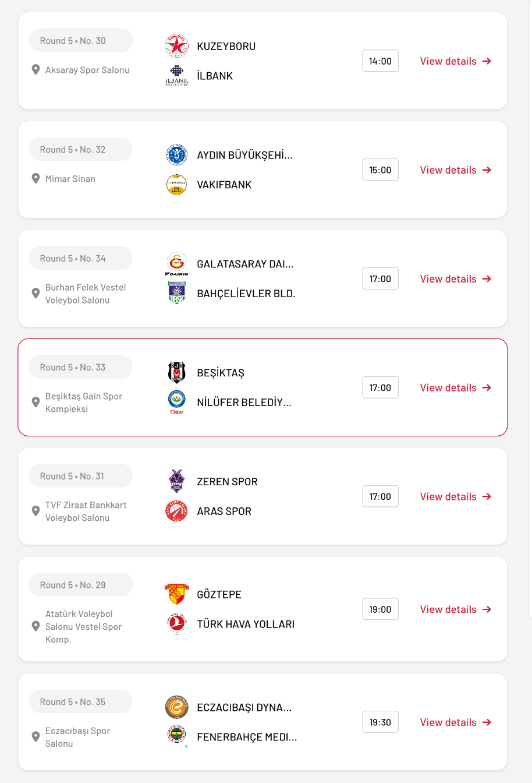Click the VakıfBank team logo
Image resolution: width=532 pixels, height=783 pixels.
coord(176,185)
